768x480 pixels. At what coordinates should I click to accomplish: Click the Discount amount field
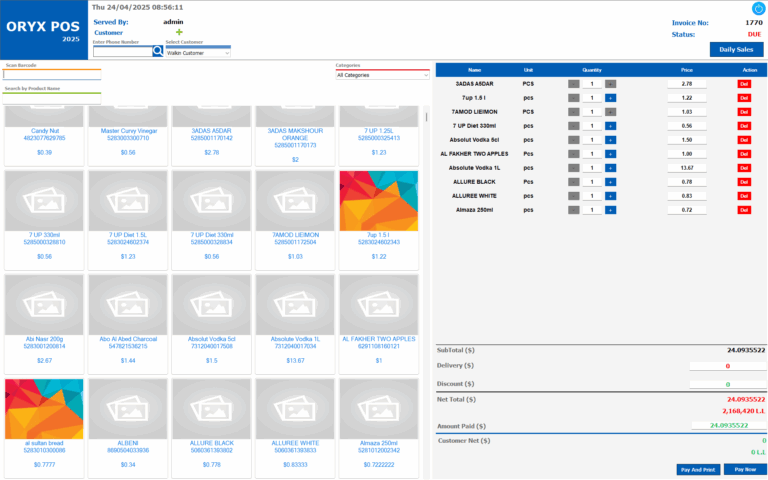tap(727, 384)
